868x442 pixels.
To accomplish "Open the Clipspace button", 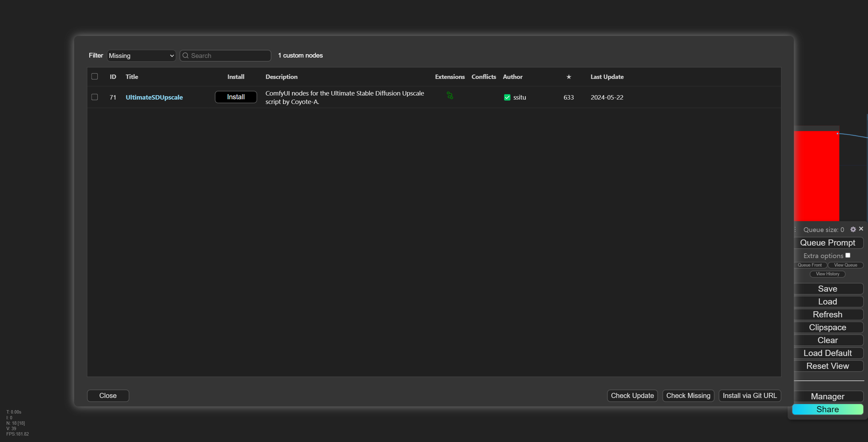I will [828, 328].
